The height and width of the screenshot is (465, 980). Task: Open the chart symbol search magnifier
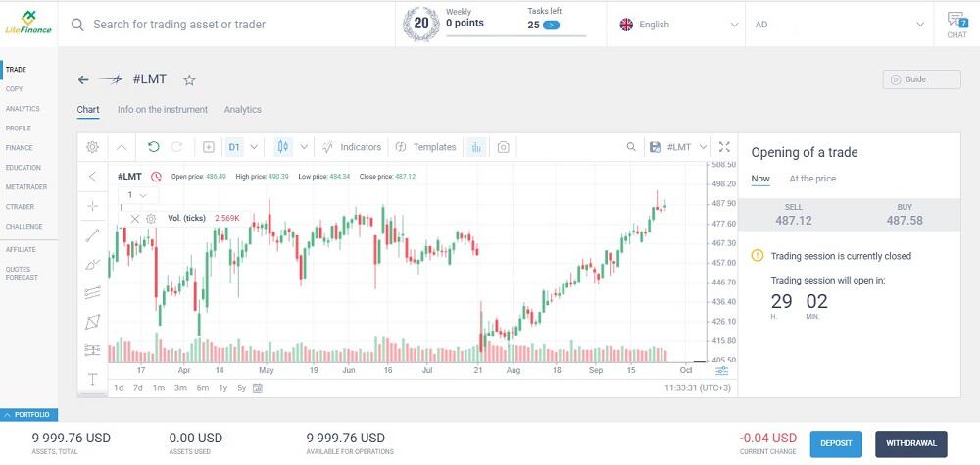point(631,147)
